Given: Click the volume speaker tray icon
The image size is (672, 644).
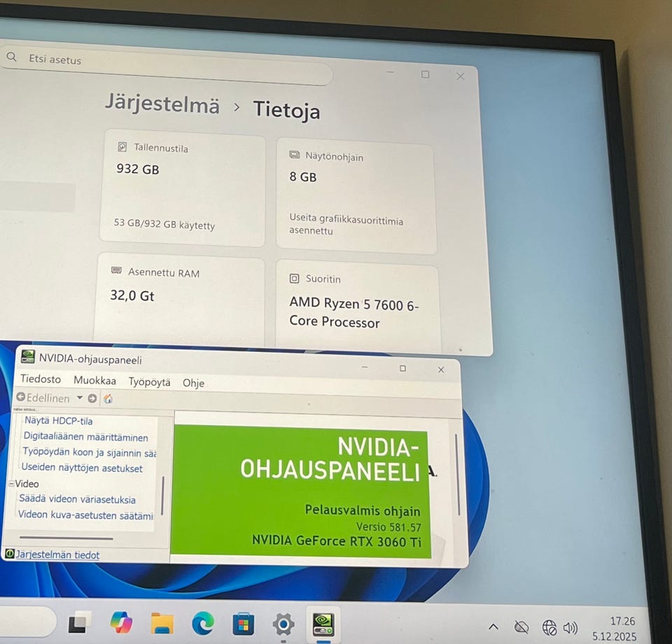Looking at the screenshot, I should 570,628.
